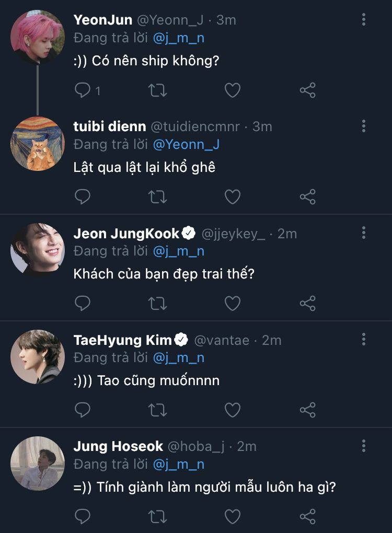The height and width of the screenshot is (533, 392).
Task: Like tuibi dienn's reply
Action: [x=232, y=197]
